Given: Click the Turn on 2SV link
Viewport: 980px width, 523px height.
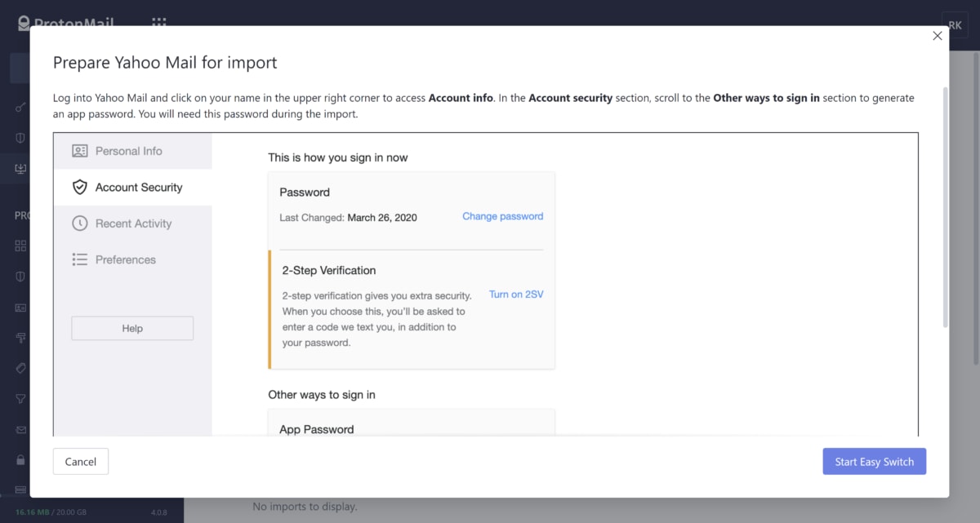Looking at the screenshot, I should (516, 295).
